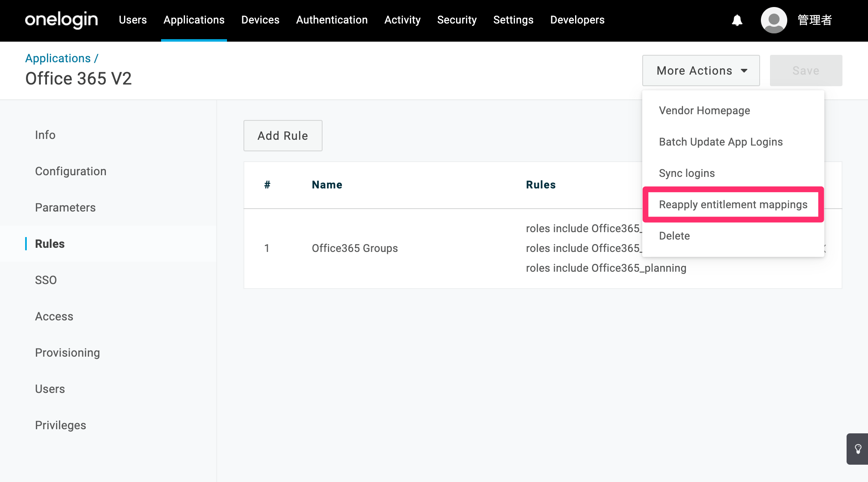Viewport: 868px width, 482px height.
Task: Click the # column header
Action: 267,185
